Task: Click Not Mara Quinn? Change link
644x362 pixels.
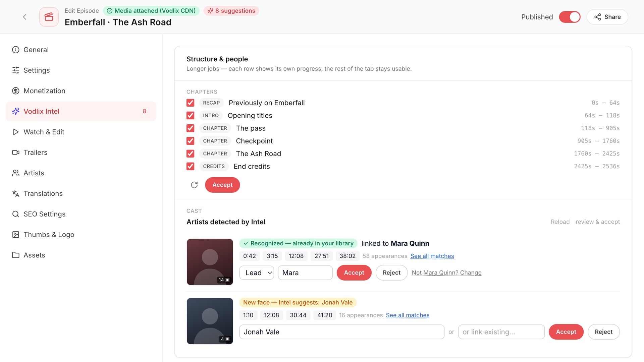Action: coord(446,273)
